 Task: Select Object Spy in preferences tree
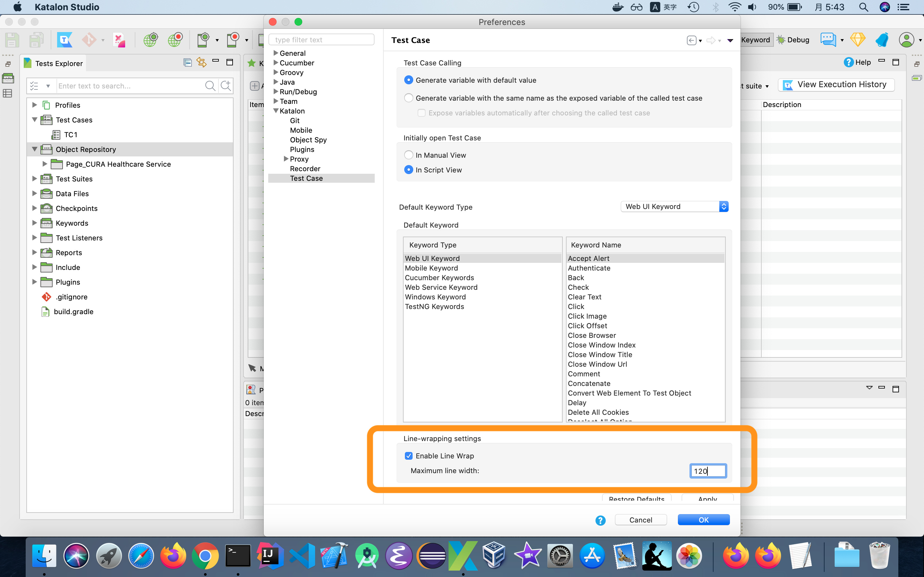coord(308,140)
